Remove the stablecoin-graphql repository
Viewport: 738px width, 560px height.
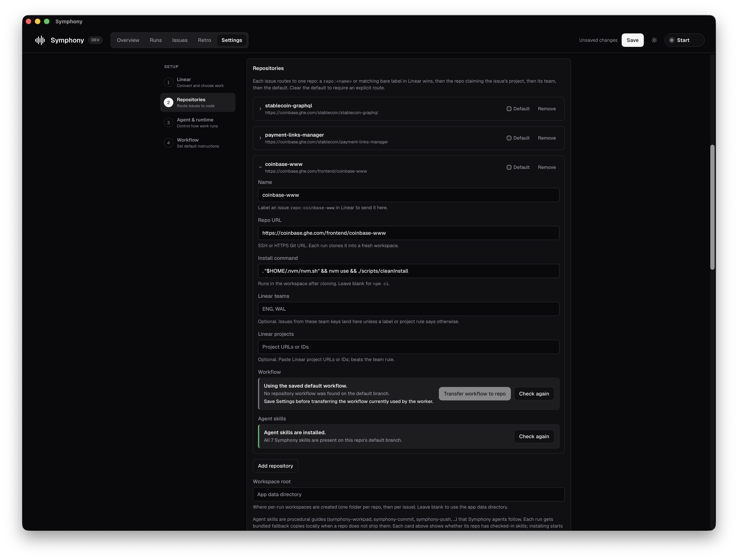(546, 109)
